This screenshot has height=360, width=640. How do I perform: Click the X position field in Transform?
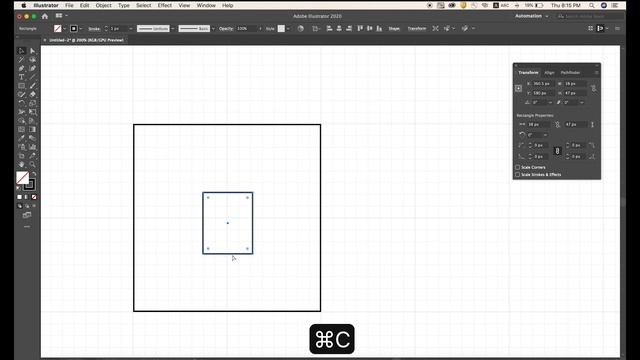[x=542, y=84]
